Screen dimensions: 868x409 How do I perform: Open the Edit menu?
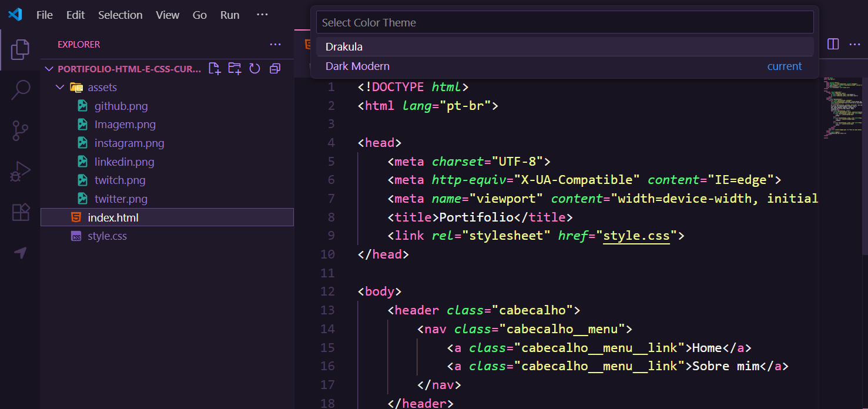pyautogui.click(x=76, y=15)
